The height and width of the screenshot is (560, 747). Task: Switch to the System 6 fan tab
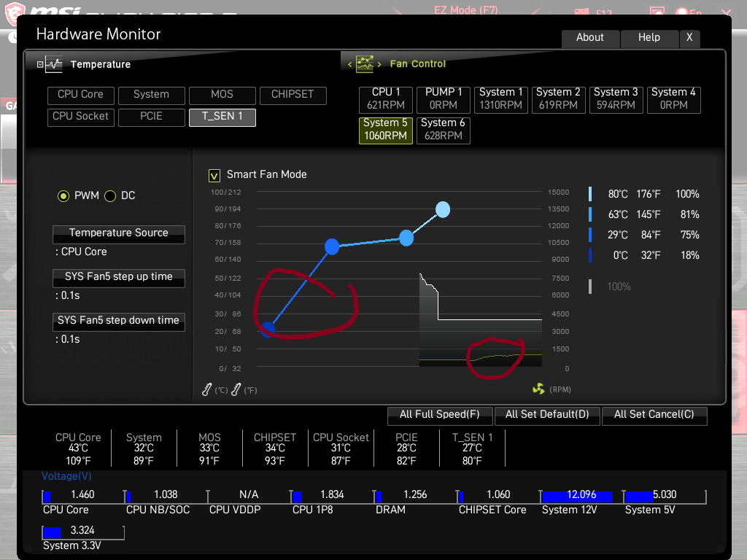[x=444, y=130]
